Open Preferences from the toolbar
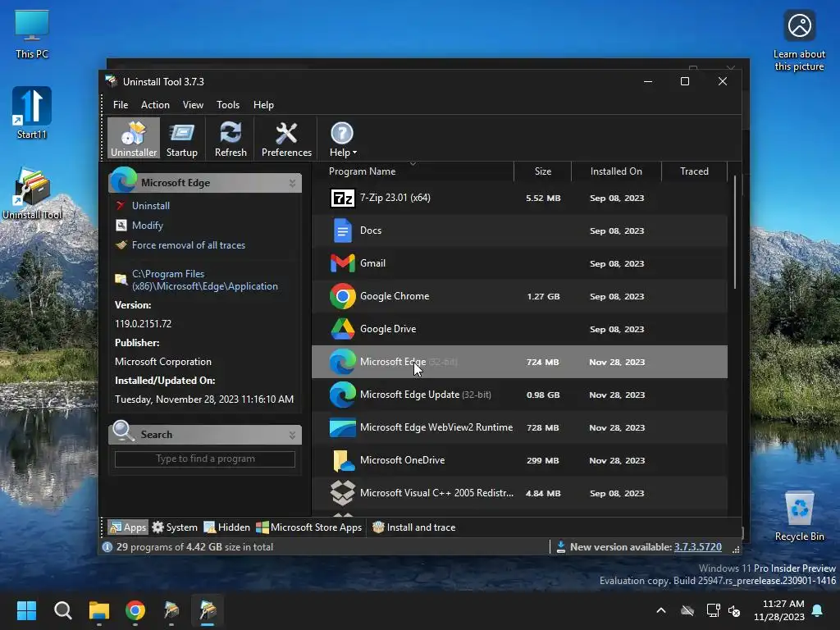This screenshot has width=840, height=630. point(286,138)
